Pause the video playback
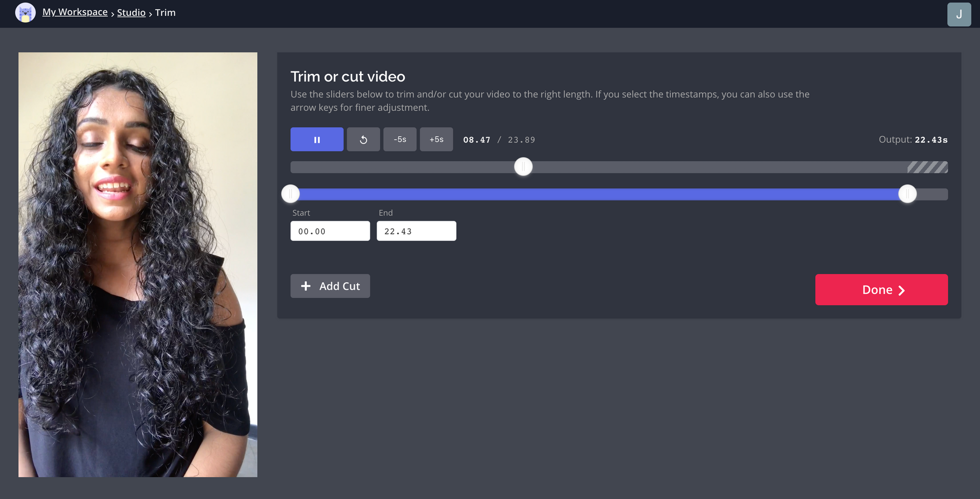Image resolution: width=980 pixels, height=499 pixels. click(x=317, y=140)
